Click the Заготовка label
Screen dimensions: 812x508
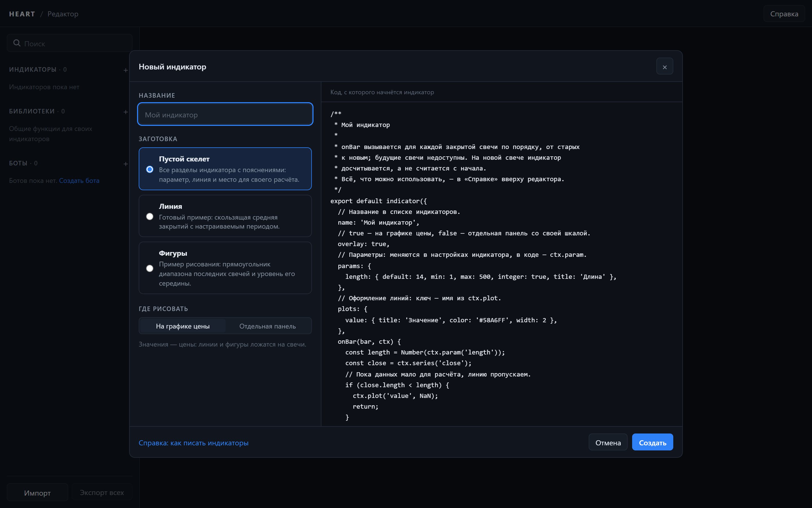(x=158, y=139)
